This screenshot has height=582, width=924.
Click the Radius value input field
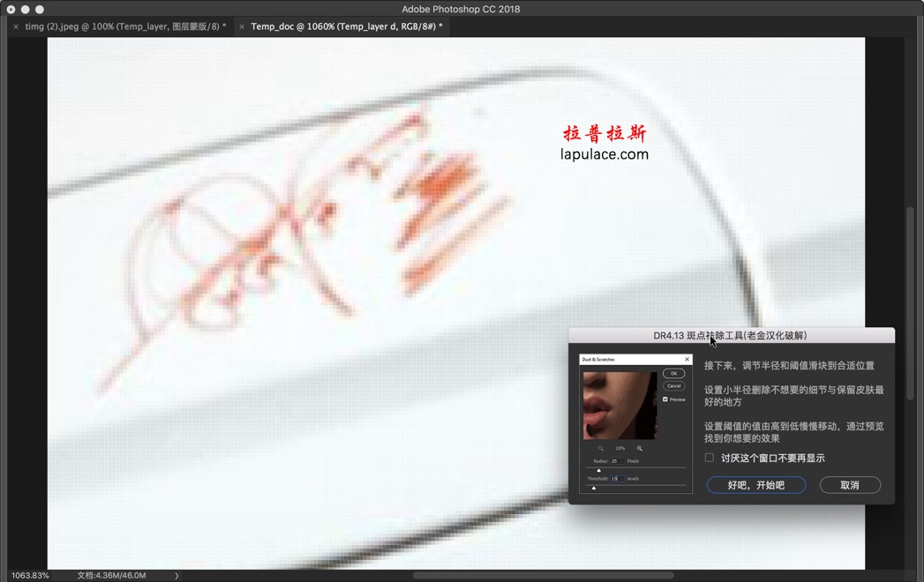(x=616, y=461)
